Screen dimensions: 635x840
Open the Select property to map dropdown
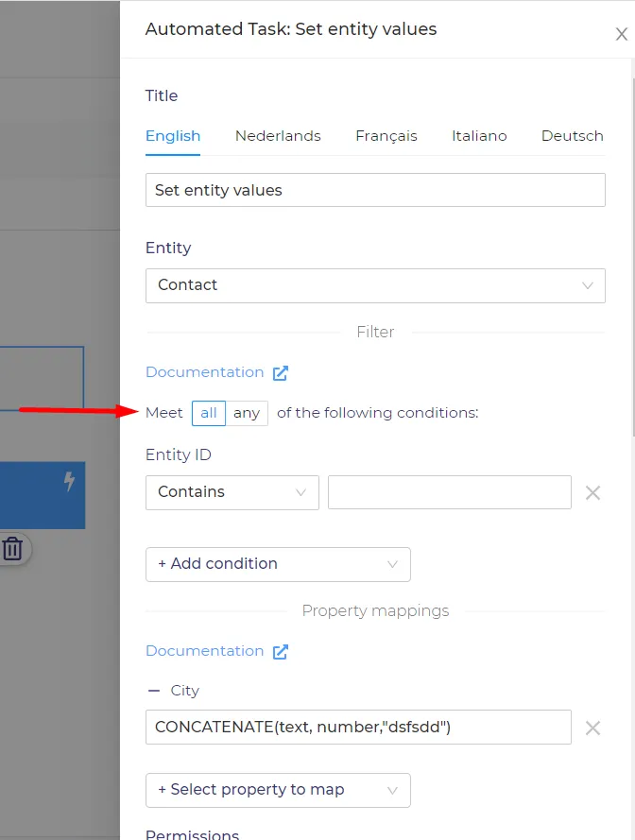(278, 790)
